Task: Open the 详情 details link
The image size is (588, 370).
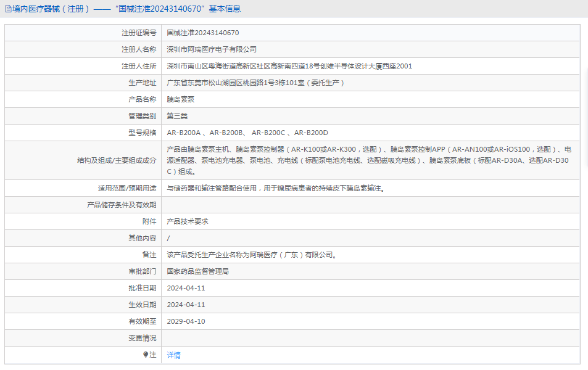Action: coord(173,355)
